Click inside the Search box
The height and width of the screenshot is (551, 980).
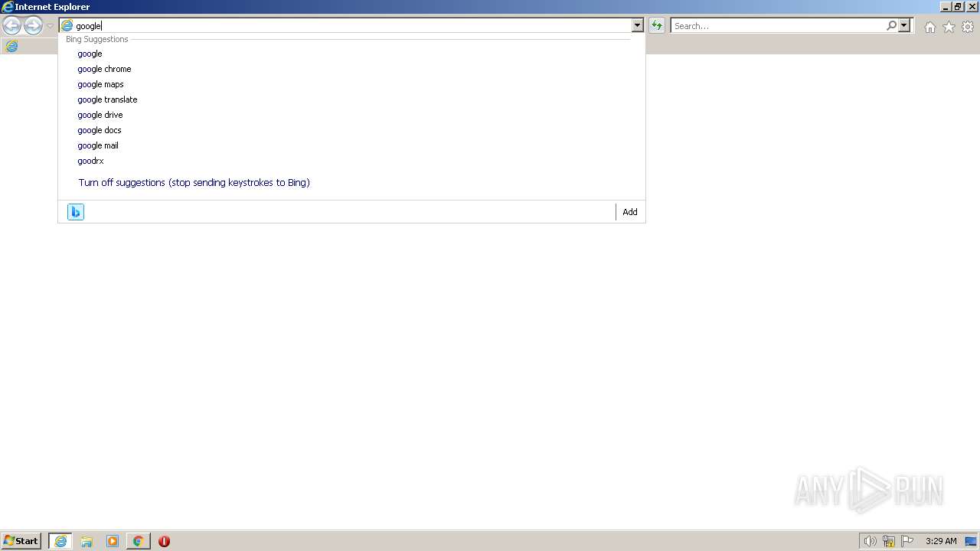tap(777, 26)
